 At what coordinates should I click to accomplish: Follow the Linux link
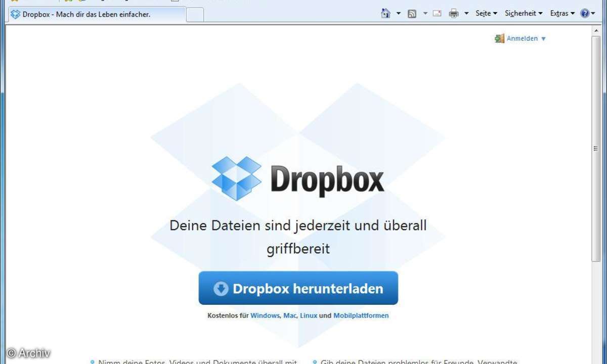(309, 315)
